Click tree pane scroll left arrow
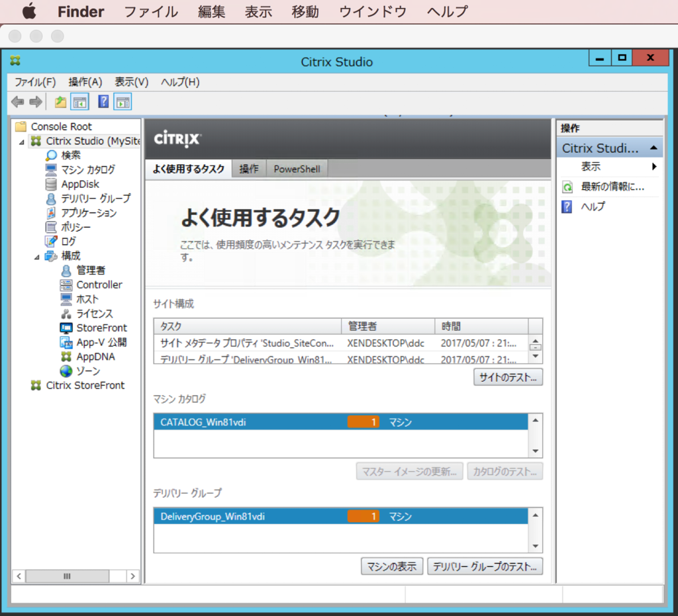The width and height of the screenshot is (678, 616). [19, 576]
